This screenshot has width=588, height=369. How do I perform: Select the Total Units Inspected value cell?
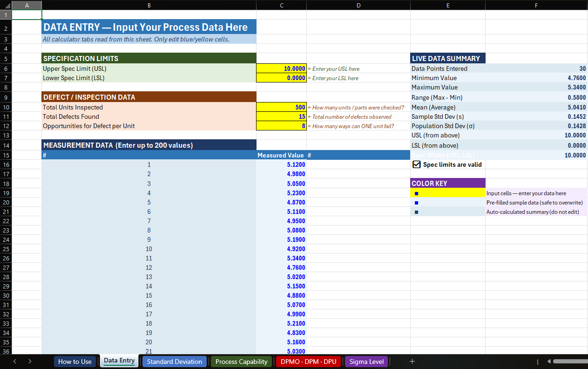click(281, 107)
